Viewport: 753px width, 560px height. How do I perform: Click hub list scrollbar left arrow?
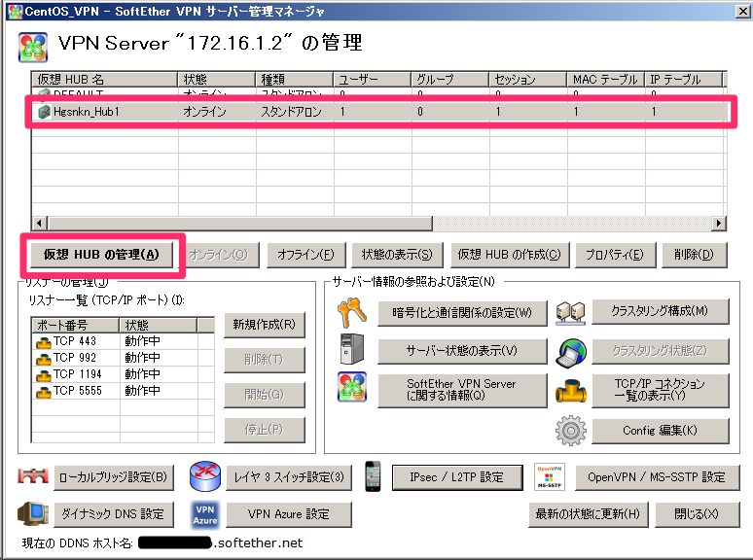40,224
